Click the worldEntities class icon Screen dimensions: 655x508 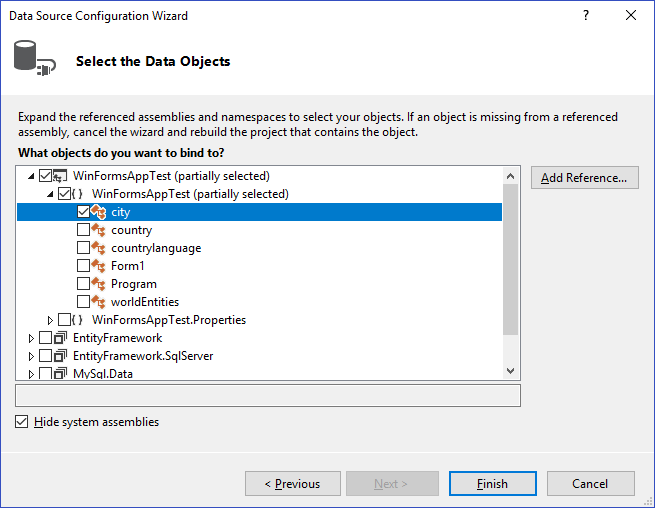coord(98,302)
